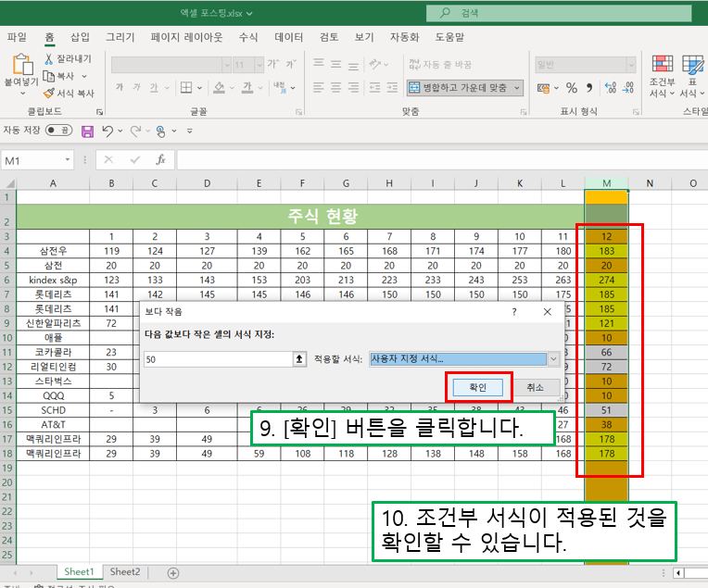The height and width of the screenshot is (588, 708).
Task: Toggle top vertical alignment
Action: click(x=319, y=64)
